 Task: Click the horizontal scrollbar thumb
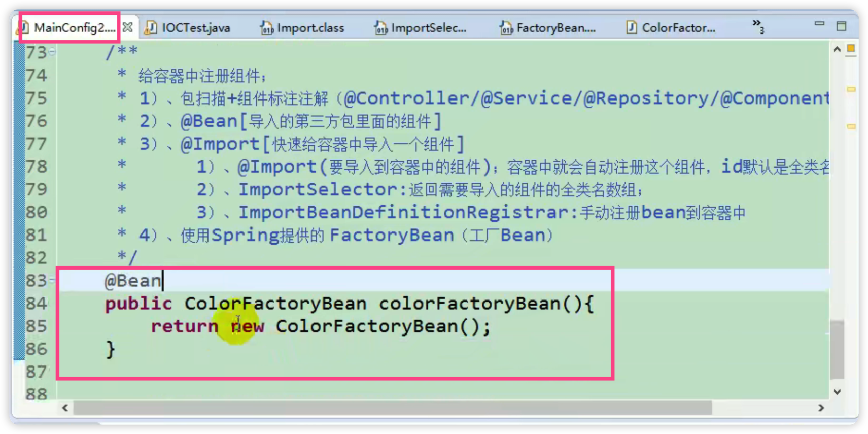tap(393, 408)
